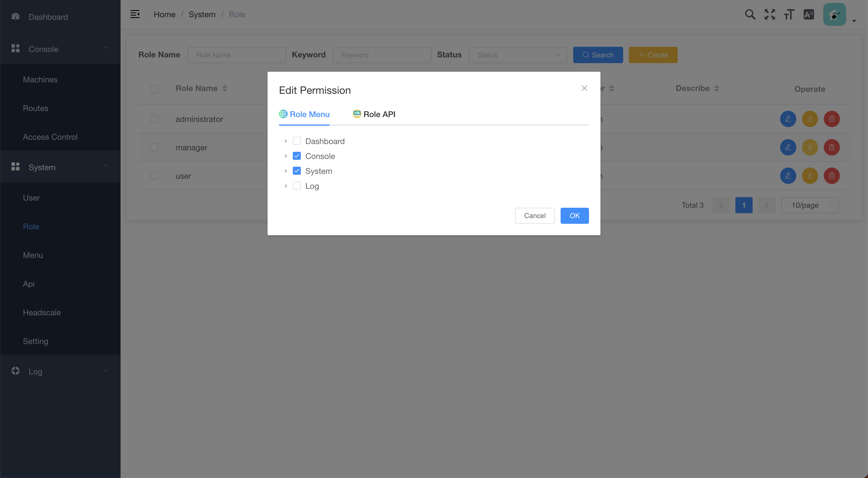The width and height of the screenshot is (868, 478).
Task: Toggle fullscreen mode icon
Action: (x=770, y=14)
